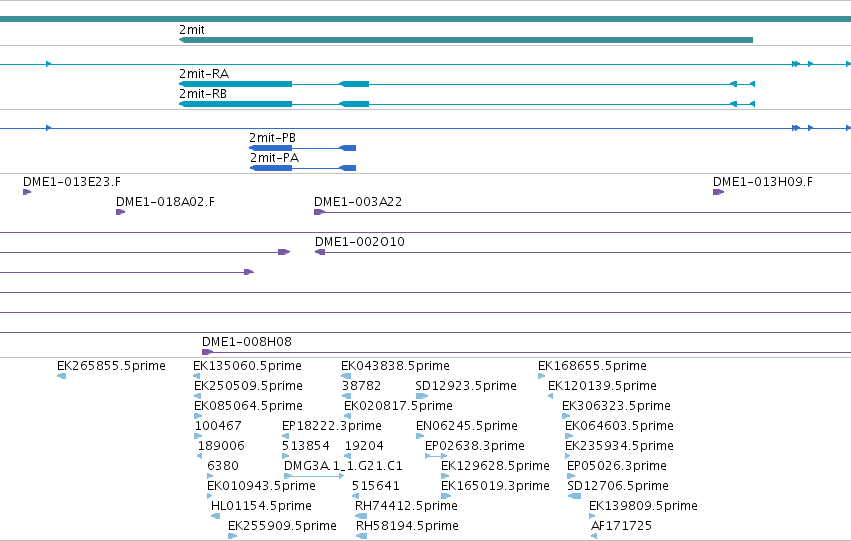Select RH58194.5prime EST label
Image resolution: width=851 pixels, height=541 pixels.
(408, 526)
